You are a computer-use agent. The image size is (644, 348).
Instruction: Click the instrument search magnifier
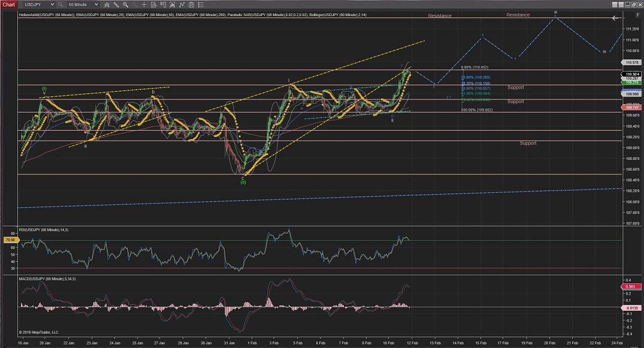click(61, 4)
